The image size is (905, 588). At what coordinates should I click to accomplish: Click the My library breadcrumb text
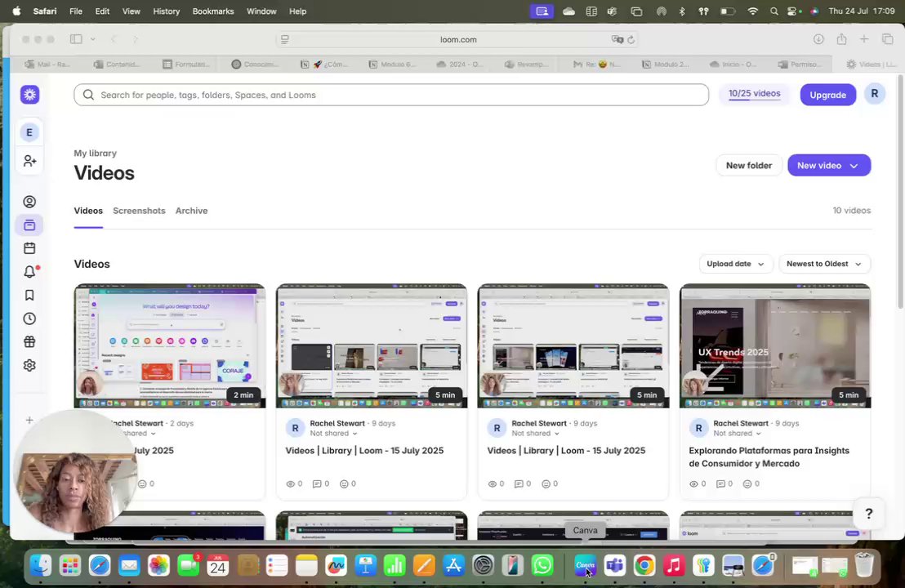96,153
